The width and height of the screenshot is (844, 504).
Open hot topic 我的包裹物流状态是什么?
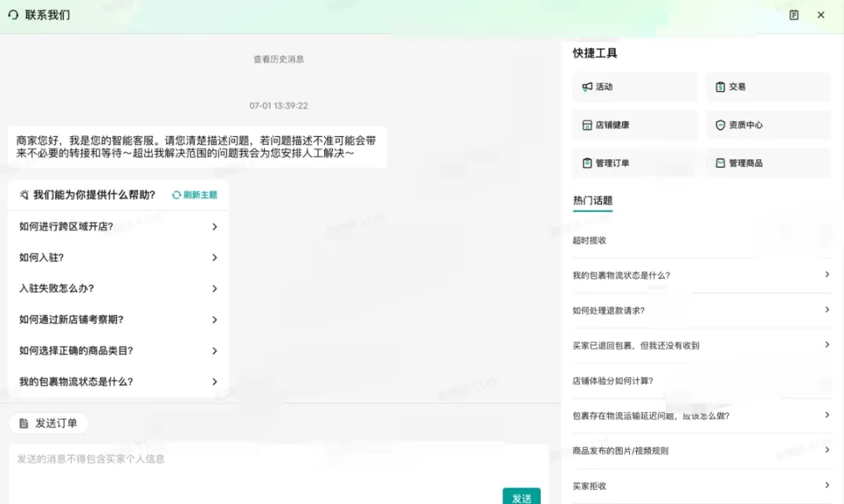click(x=702, y=276)
